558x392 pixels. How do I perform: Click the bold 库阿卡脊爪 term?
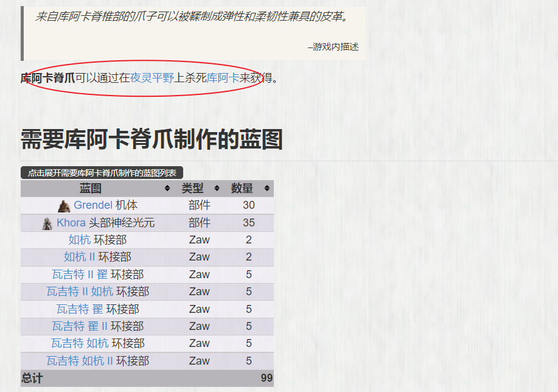[47, 78]
